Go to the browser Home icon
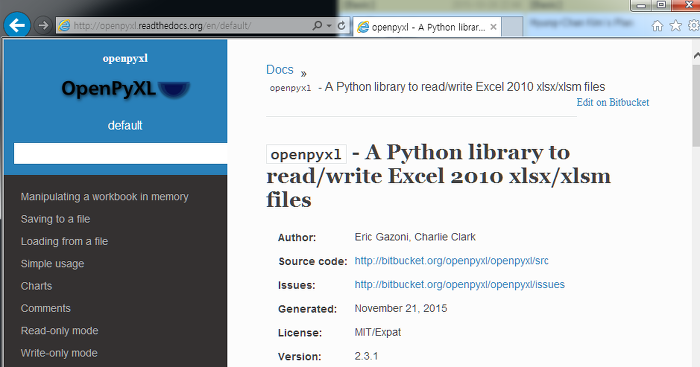This screenshot has height=367, width=700. [657, 26]
